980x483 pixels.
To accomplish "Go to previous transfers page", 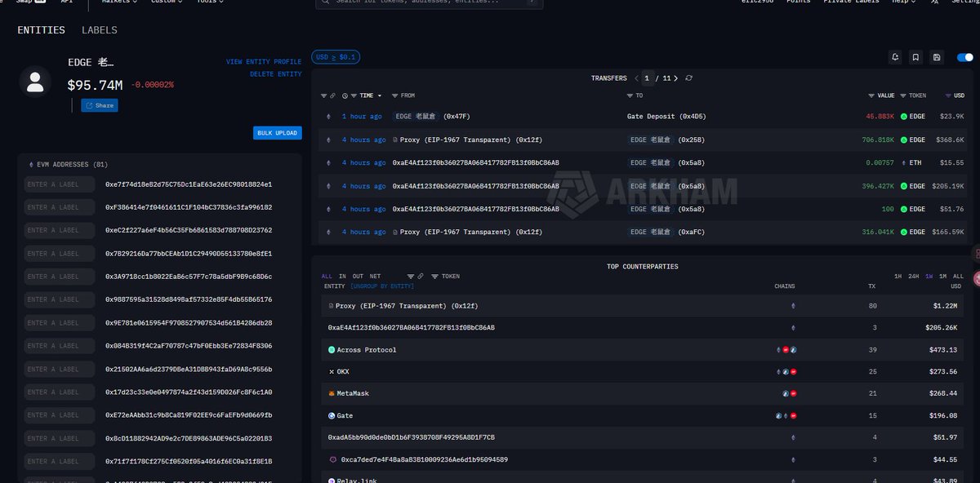I will (636, 78).
